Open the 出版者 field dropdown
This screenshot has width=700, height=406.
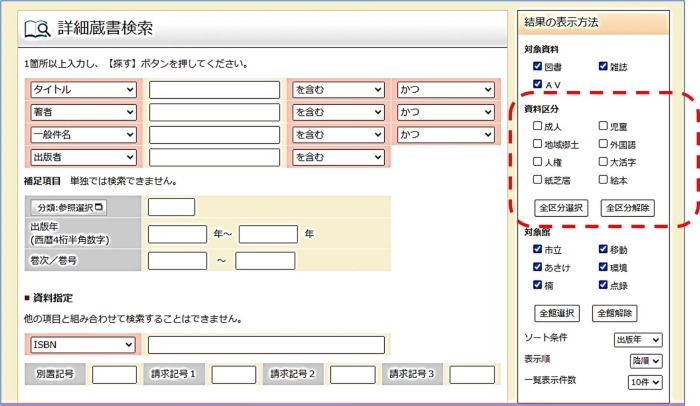click(x=83, y=157)
